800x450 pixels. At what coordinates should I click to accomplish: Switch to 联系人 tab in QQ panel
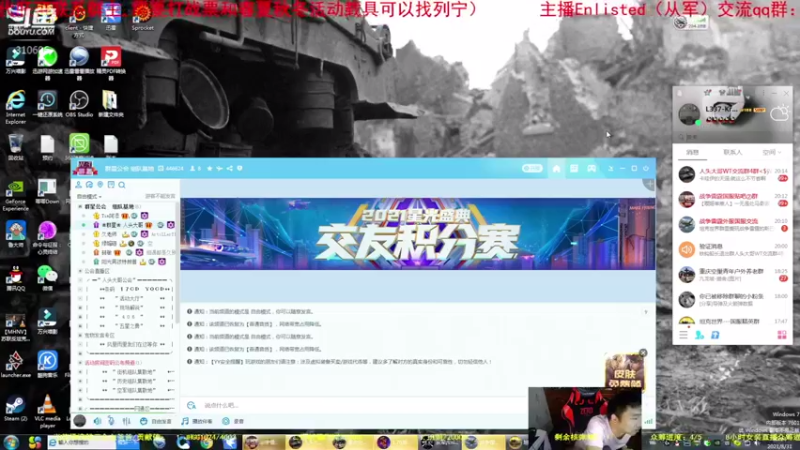click(x=733, y=153)
